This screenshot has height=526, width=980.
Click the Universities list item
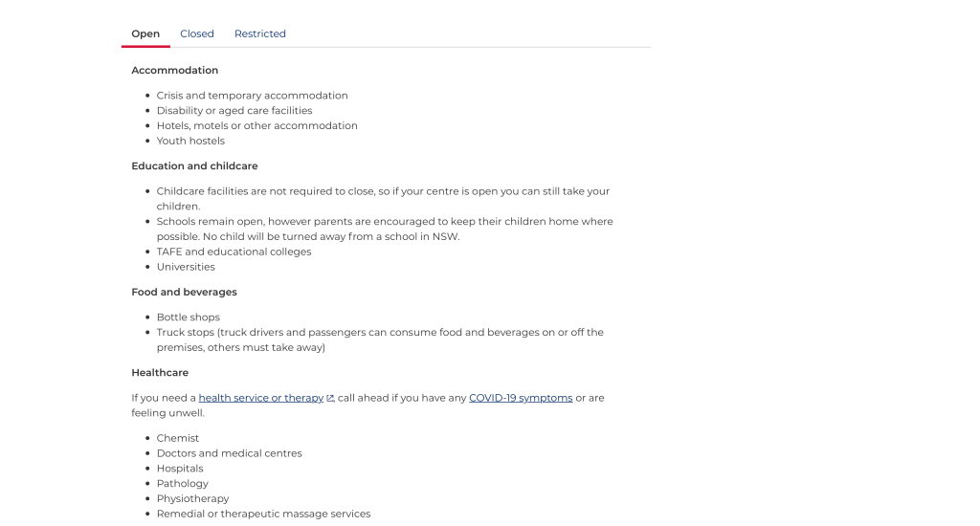pos(186,267)
